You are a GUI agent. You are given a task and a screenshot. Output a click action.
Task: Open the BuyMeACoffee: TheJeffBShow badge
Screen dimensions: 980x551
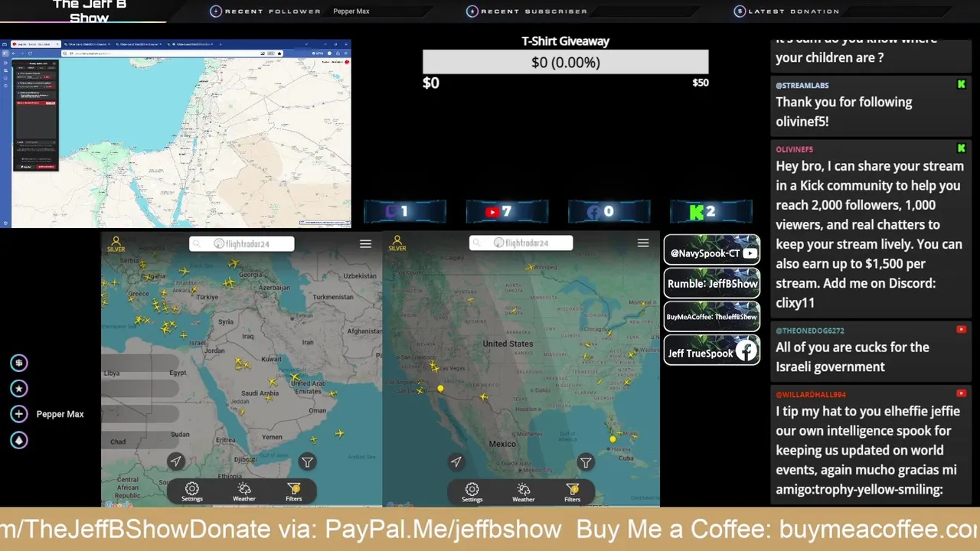point(712,317)
